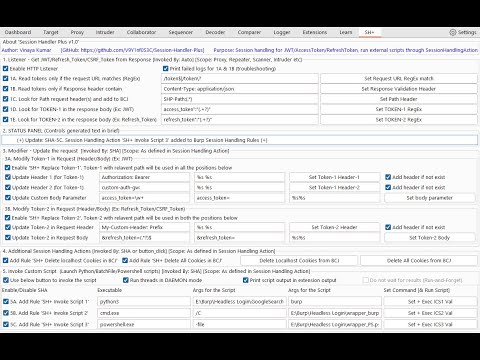
Task: Toggle Update Token-2 in Request Body
Action: [x=7, y=238]
